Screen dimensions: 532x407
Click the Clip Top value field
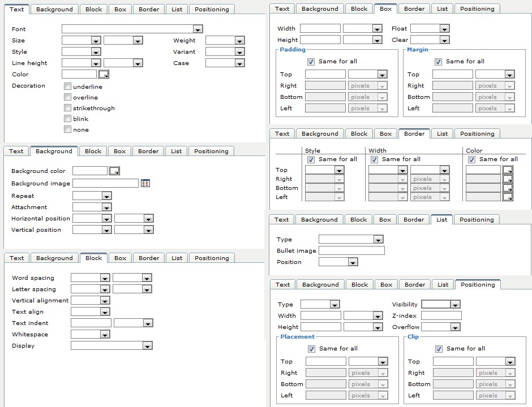(453, 361)
